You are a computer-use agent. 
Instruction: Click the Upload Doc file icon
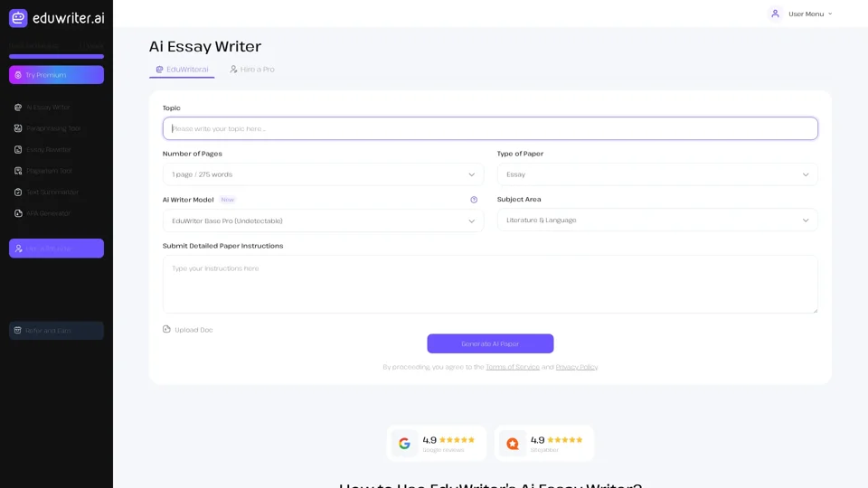[166, 329]
